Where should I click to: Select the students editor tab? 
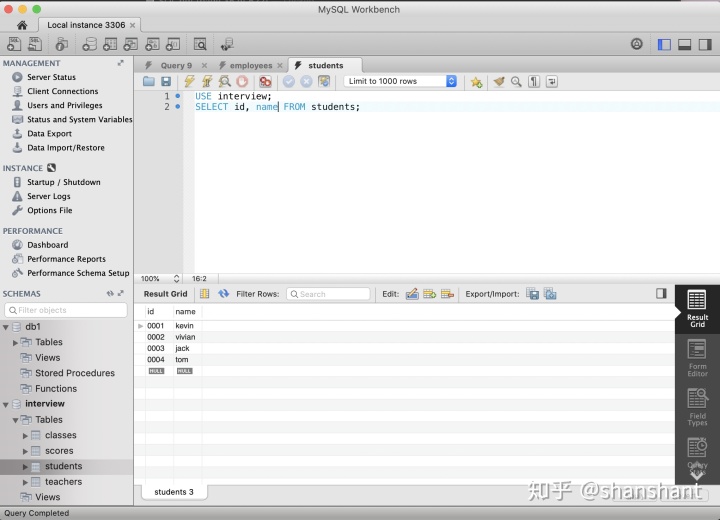click(x=326, y=65)
